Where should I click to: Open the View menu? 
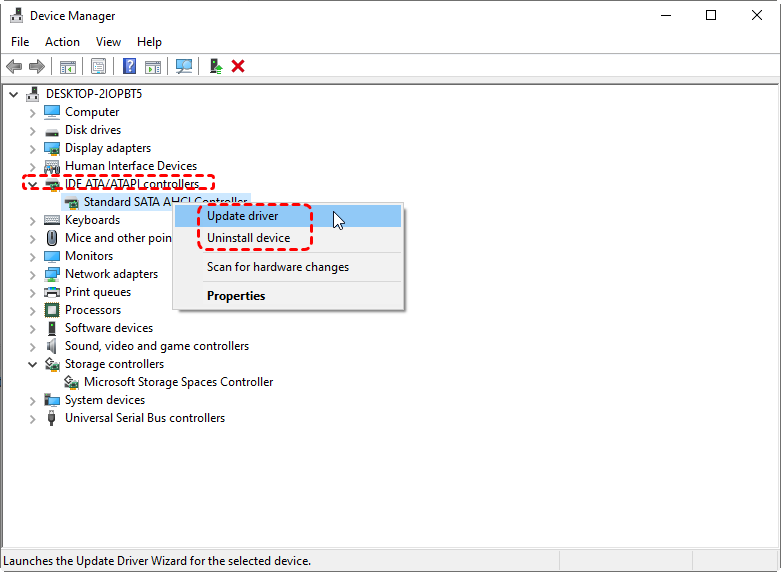pyautogui.click(x=108, y=42)
